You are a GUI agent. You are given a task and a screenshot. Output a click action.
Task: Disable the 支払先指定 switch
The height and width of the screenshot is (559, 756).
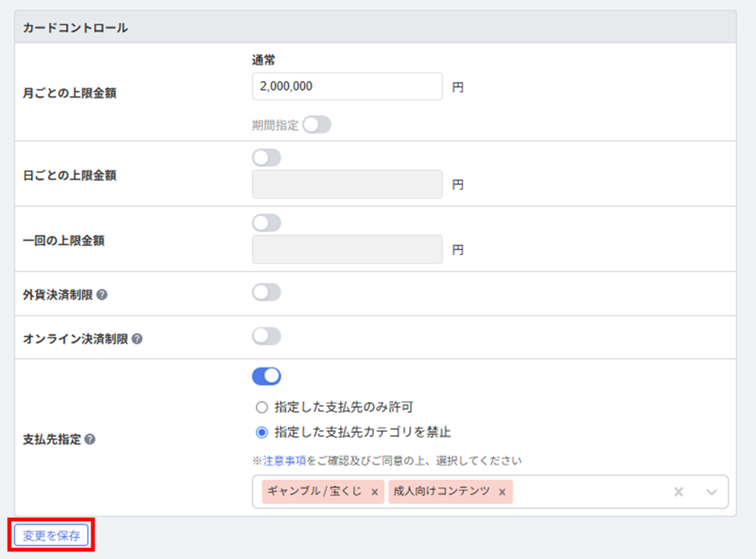click(267, 377)
